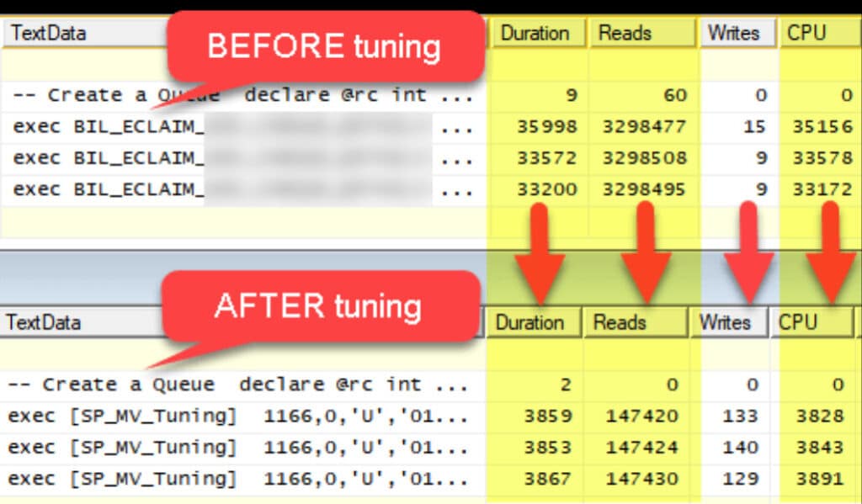Click CPU value 3891
This screenshot has width=862, height=504.
(820, 479)
